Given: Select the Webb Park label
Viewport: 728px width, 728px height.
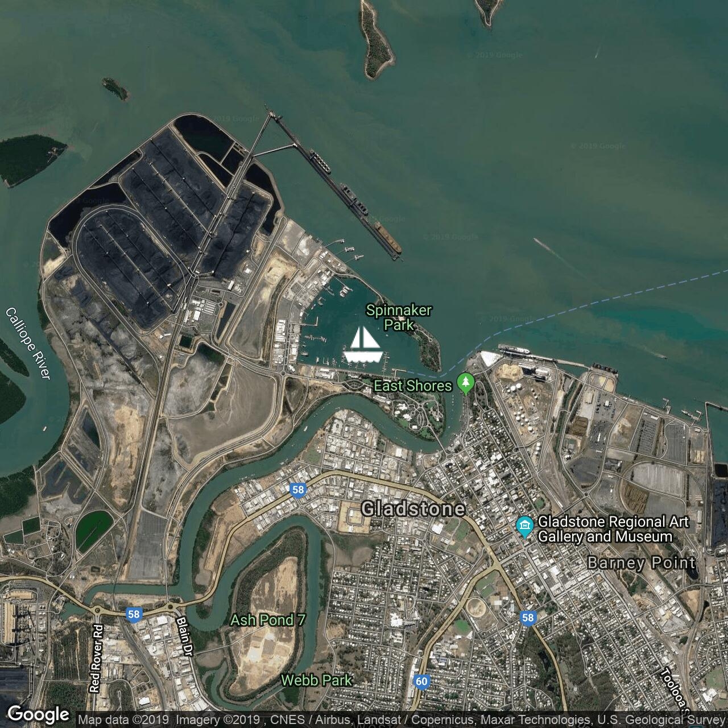Looking at the screenshot, I should coord(317,680).
